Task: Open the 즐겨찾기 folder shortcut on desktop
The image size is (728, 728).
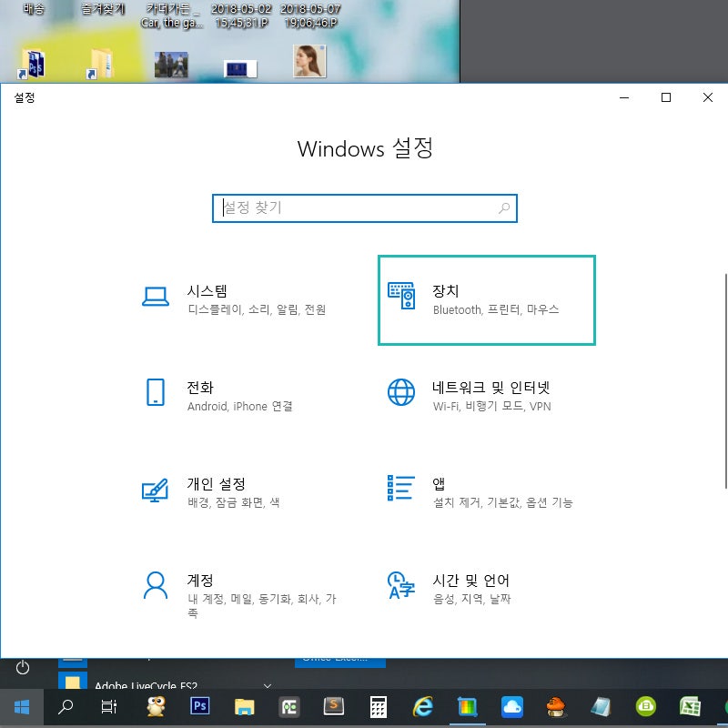Action: (x=102, y=63)
